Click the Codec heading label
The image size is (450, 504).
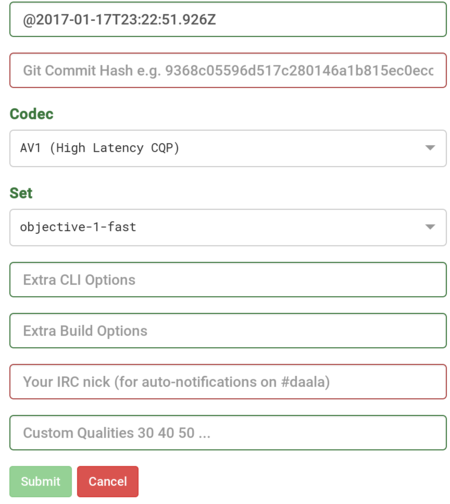point(31,114)
